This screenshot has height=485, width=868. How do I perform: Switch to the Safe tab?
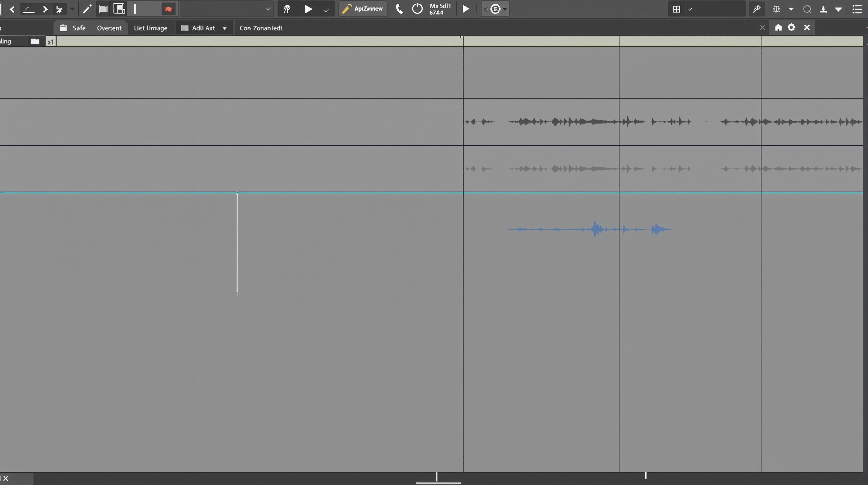pos(79,28)
